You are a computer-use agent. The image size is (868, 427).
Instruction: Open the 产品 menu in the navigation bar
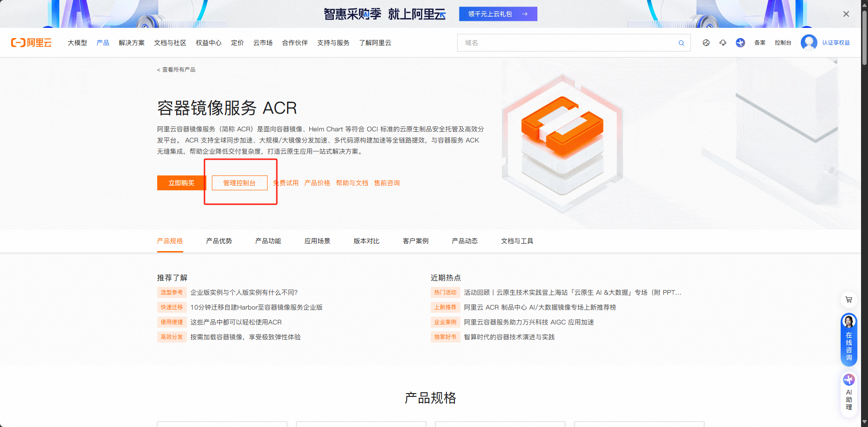(x=102, y=42)
